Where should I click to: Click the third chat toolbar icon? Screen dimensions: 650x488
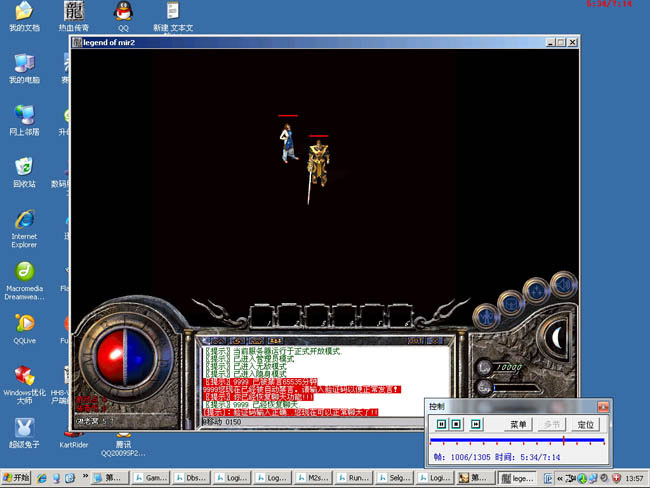point(257,341)
